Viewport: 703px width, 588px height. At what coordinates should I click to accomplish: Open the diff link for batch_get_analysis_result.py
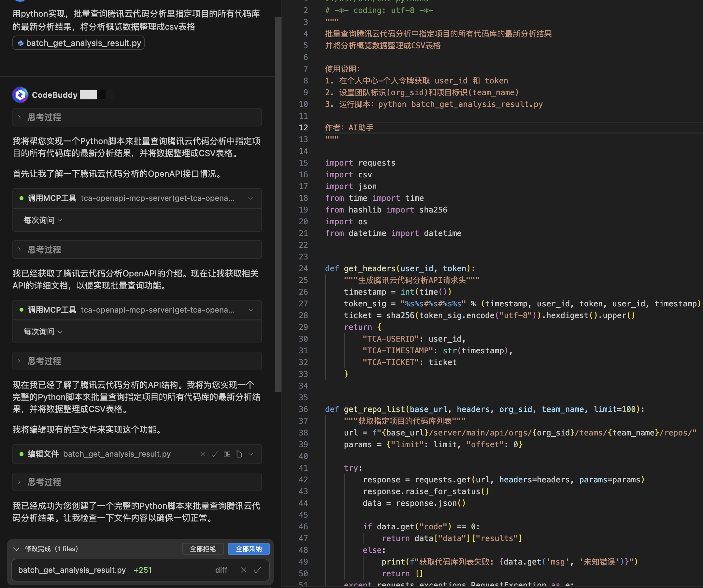click(221, 570)
